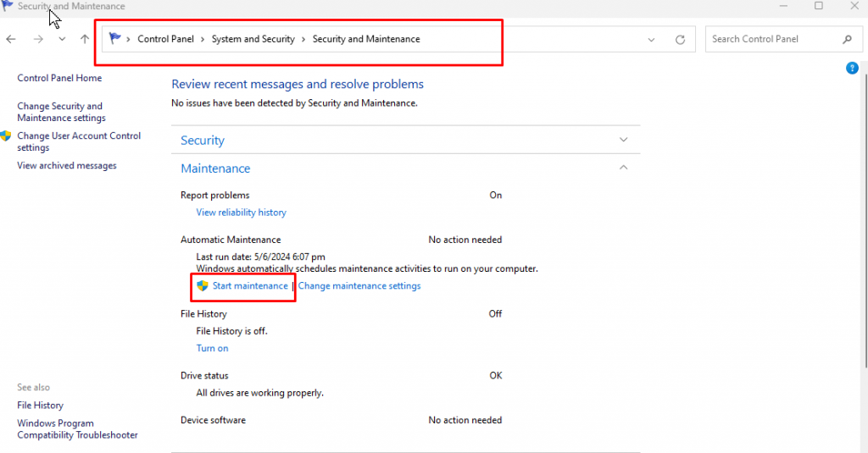868x453 pixels.
Task: Select Control Panel in the breadcrumb path
Action: (x=165, y=39)
